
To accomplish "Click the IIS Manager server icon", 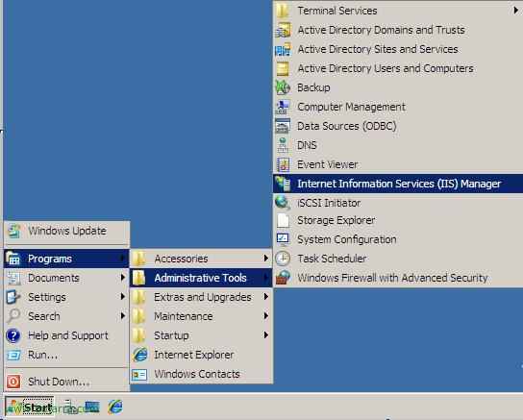I will [x=283, y=184].
